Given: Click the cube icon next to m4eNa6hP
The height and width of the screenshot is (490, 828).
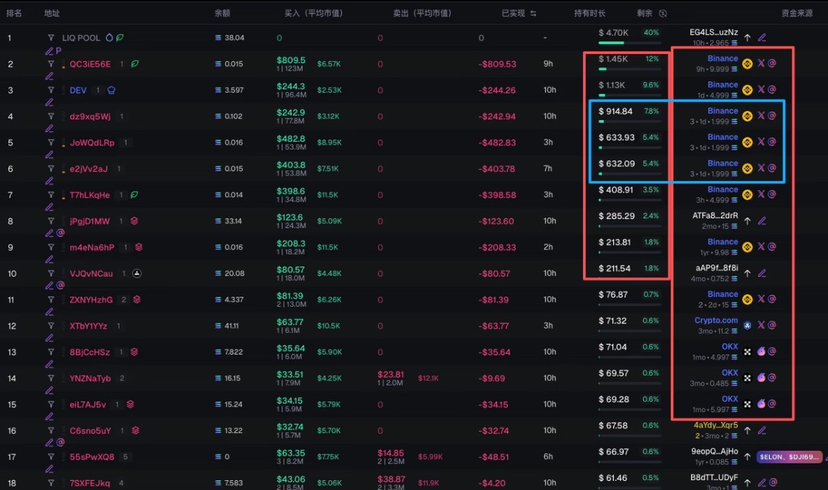Looking at the screenshot, I should click(139, 247).
